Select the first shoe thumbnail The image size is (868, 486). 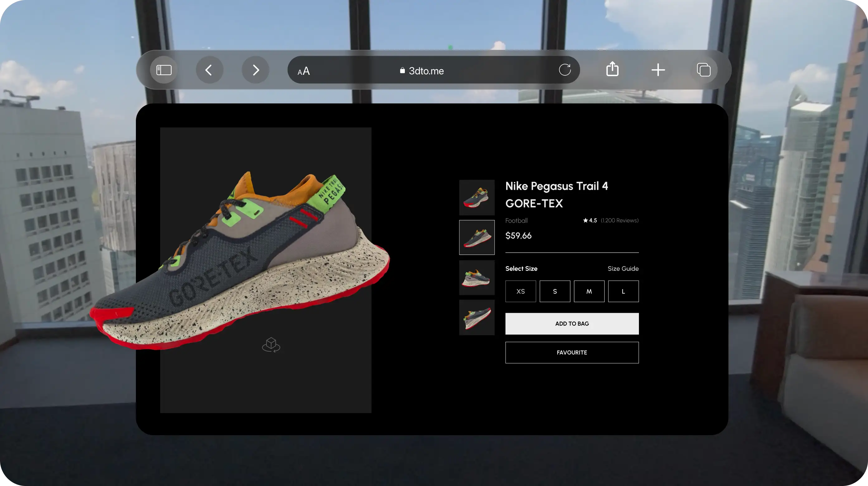coord(477,198)
